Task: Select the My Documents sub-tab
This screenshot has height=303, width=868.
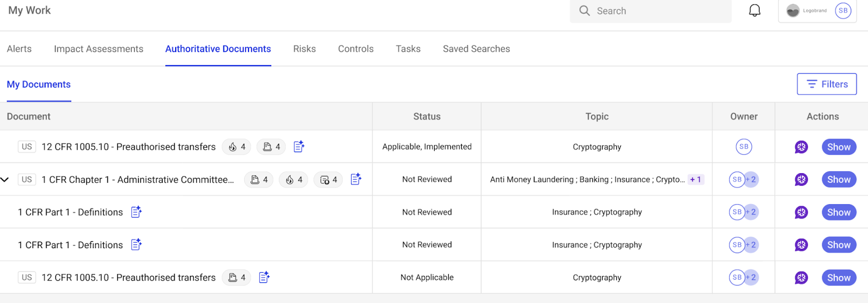Action: pyautogui.click(x=39, y=84)
